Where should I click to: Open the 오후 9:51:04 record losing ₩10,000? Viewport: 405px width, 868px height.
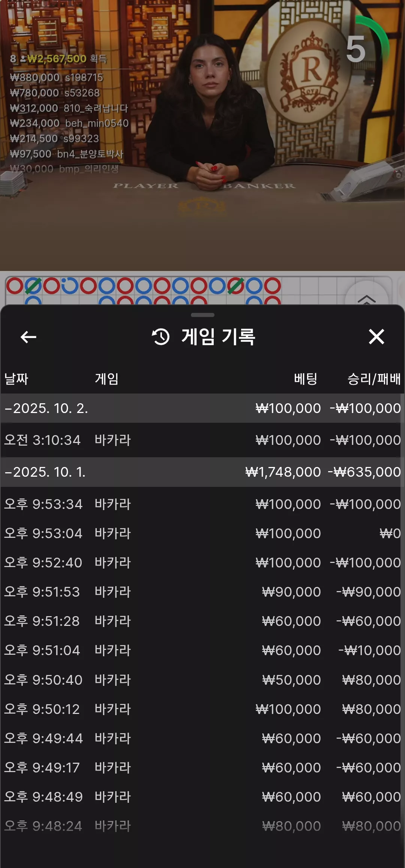[201, 650]
